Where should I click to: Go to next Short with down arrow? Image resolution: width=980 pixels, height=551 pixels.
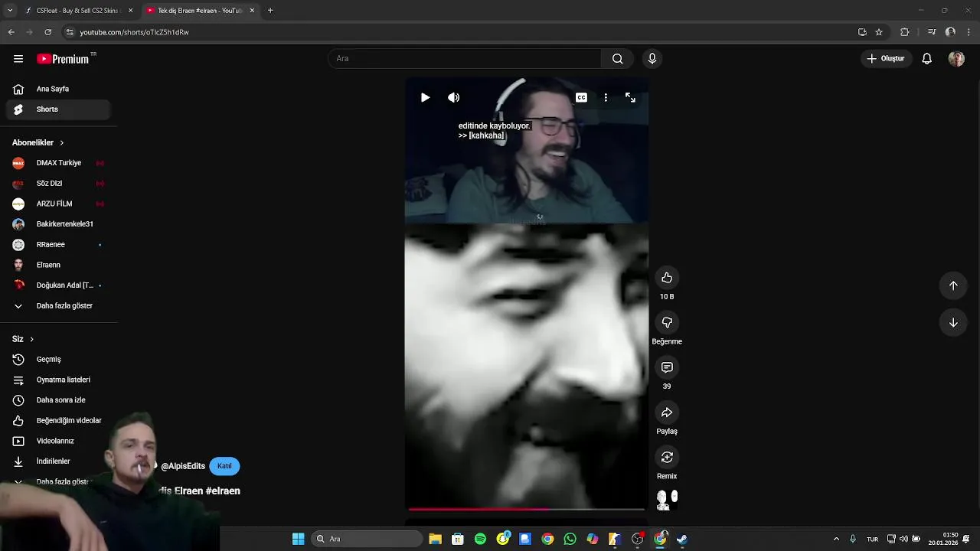953,323
